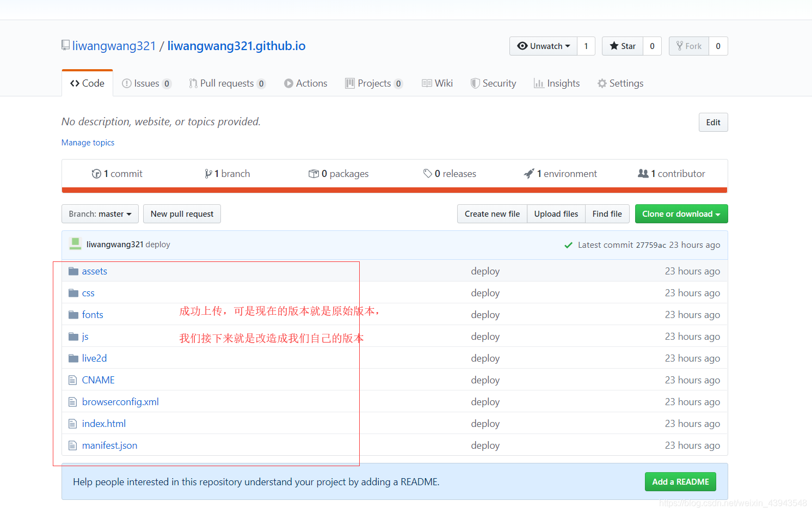Click deploy commit message in index.html row
The image size is (812, 513).
pos(485,424)
